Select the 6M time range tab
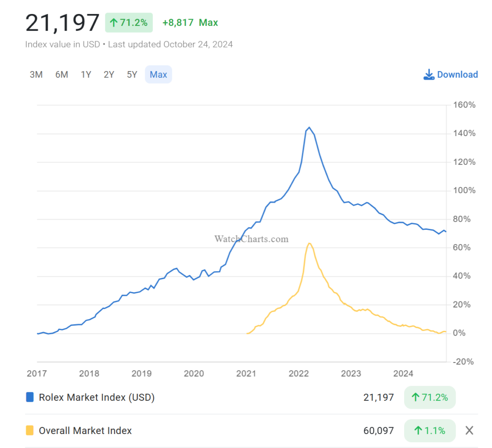 [61, 75]
